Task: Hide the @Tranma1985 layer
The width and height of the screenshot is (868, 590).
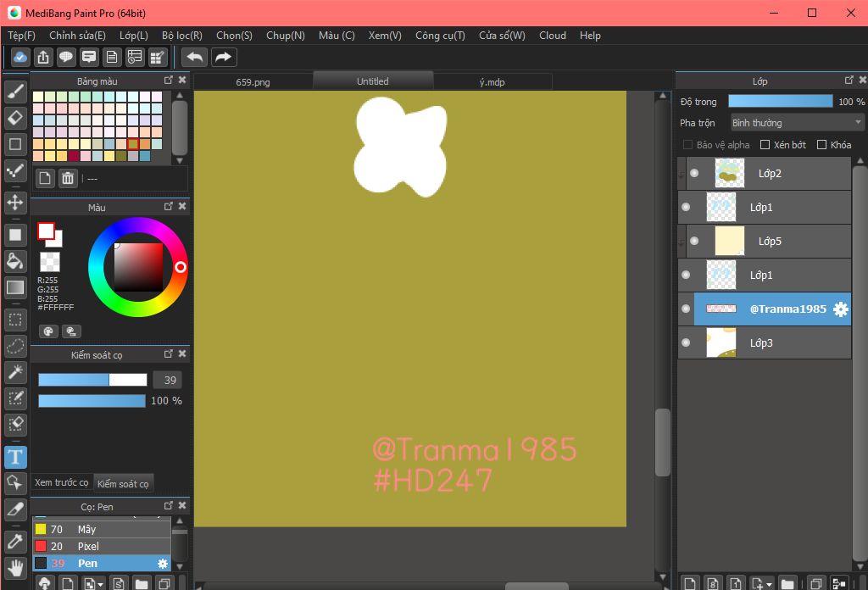Action: point(686,309)
